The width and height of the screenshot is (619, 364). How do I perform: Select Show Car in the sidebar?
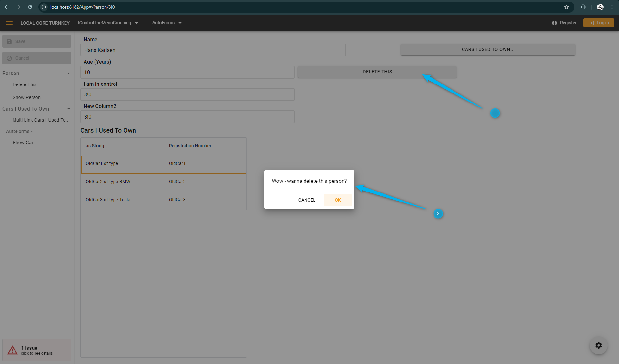[x=23, y=143]
